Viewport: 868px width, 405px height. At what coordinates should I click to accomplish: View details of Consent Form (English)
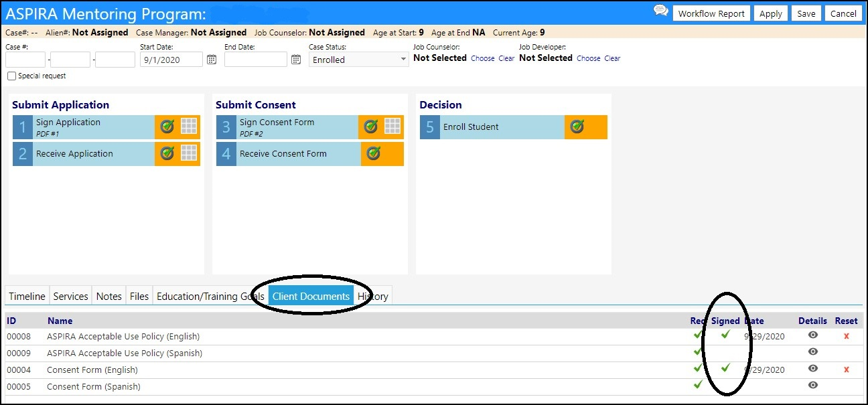(x=813, y=368)
